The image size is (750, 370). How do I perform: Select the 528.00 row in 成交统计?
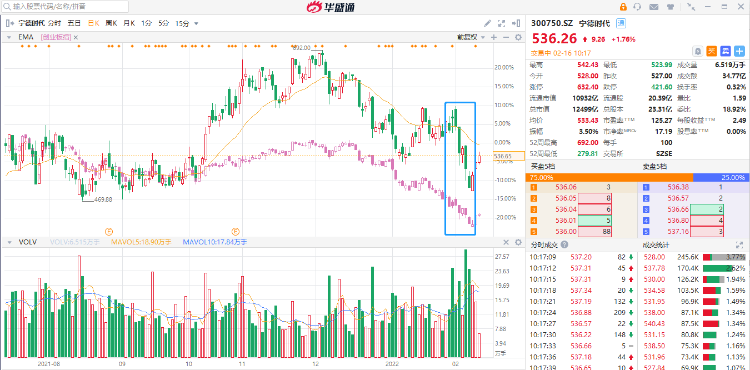coord(694,257)
